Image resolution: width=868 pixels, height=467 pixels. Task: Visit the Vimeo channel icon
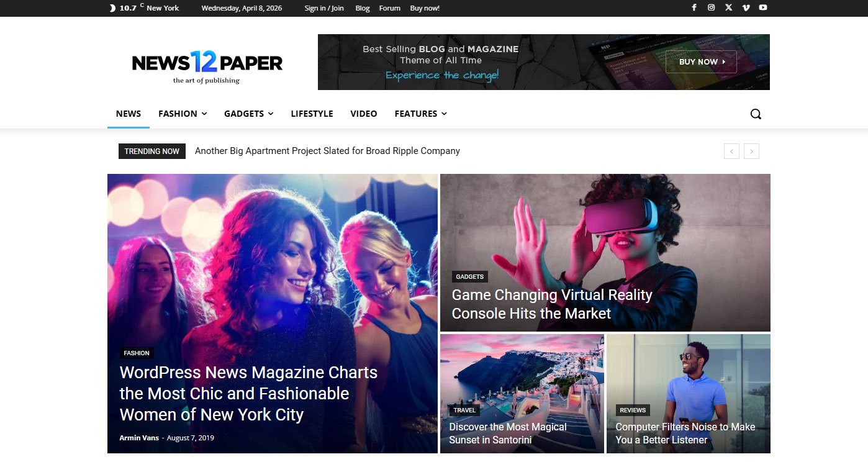(x=746, y=7)
